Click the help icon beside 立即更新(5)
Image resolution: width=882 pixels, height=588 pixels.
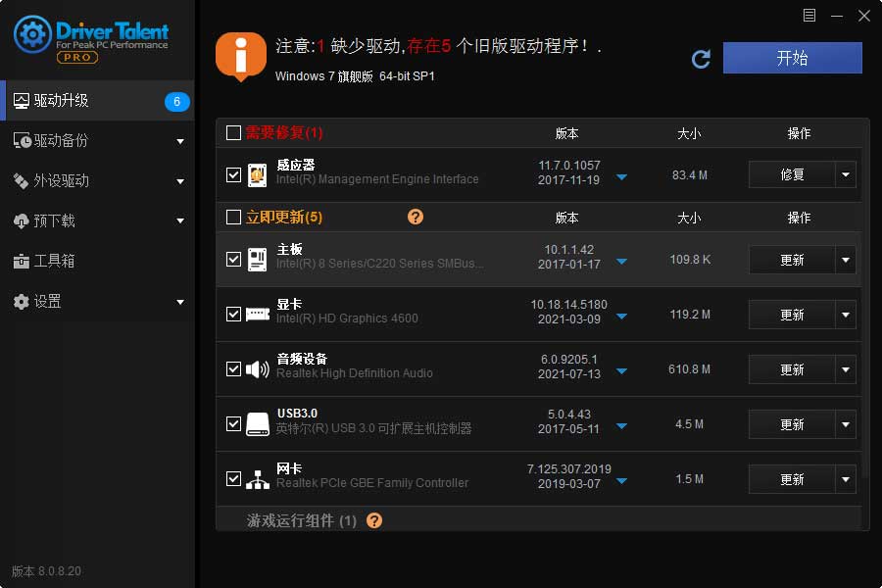[416, 217]
